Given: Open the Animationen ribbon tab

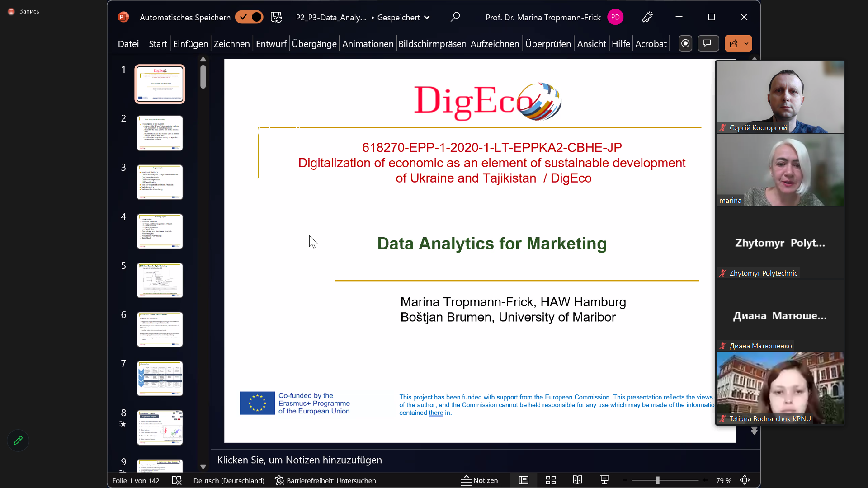Looking at the screenshot, I should click(x=367, y=43).
